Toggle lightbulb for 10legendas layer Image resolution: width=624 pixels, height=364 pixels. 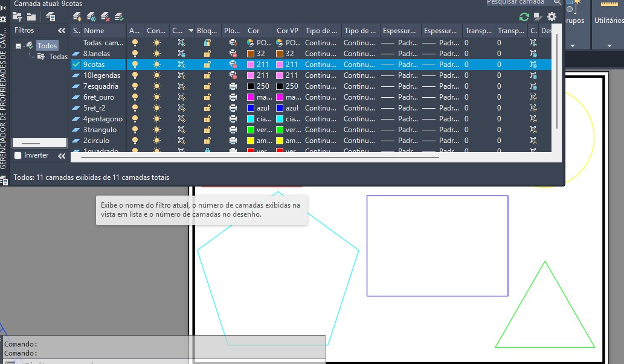point(135,75)
